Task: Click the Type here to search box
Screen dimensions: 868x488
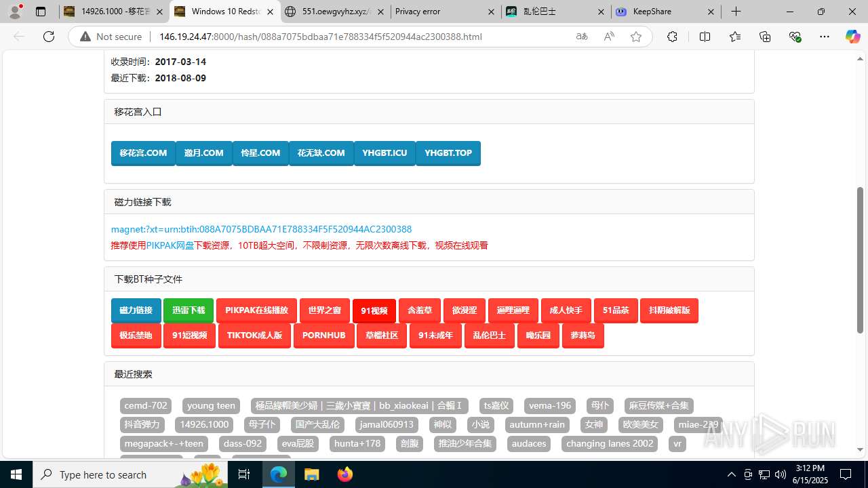Action: tap(129, 474)
